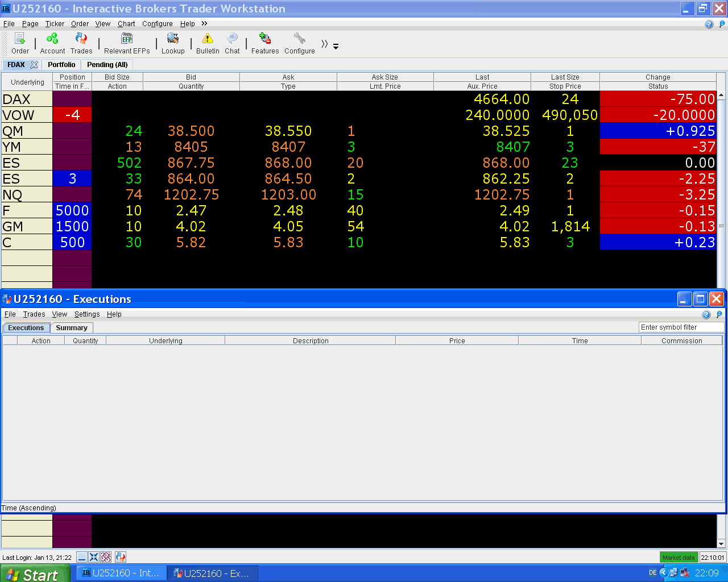Select the Executions tab
Screen dimensions: 728x582
click(26, 328)
